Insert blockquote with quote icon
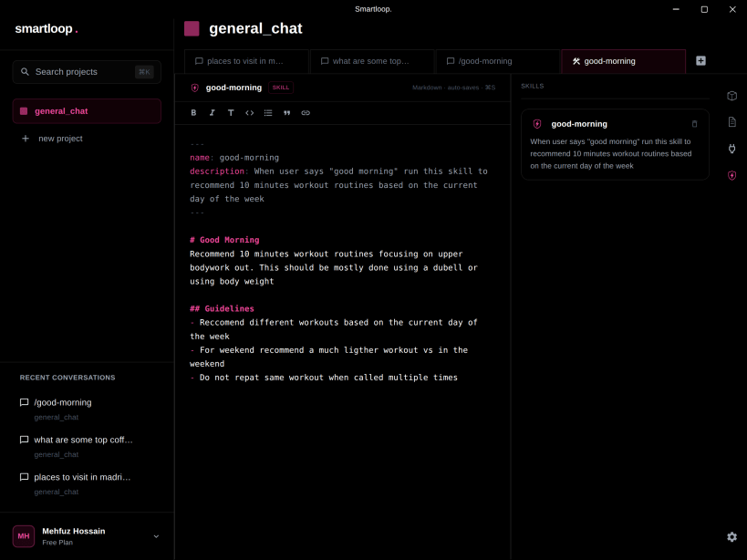 click(286, 113)
